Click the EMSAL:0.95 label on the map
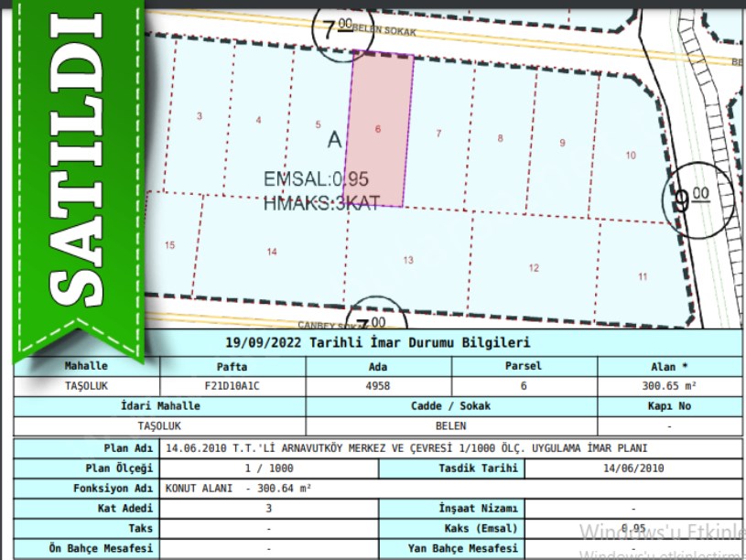This screenshot has height=560, width=746. coord(316,179)
